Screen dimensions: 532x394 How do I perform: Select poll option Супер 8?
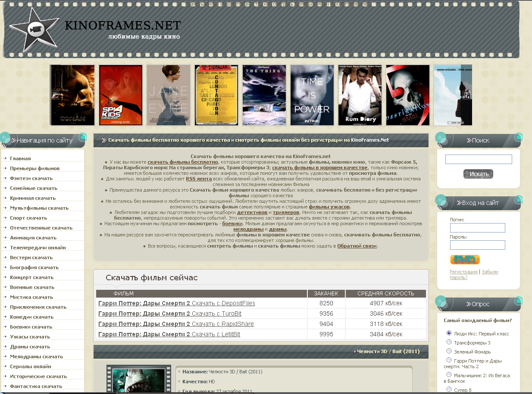click(449, 389)
